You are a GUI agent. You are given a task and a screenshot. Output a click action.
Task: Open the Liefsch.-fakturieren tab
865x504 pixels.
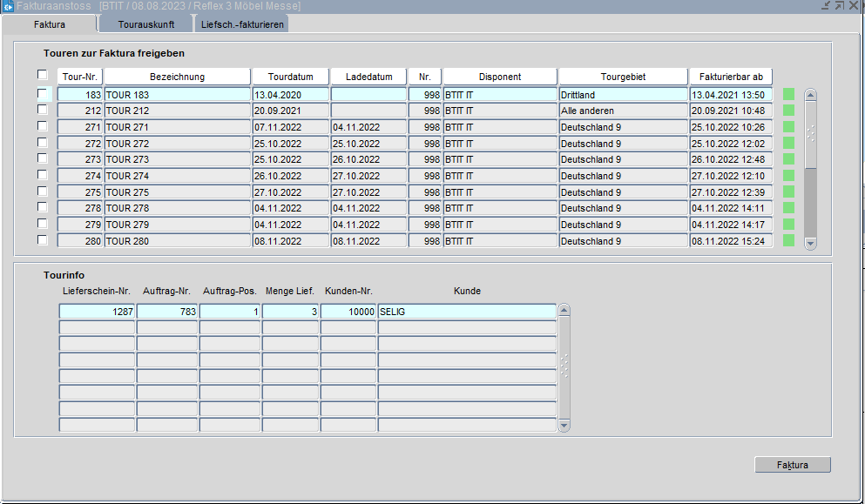tap(240, 24)
